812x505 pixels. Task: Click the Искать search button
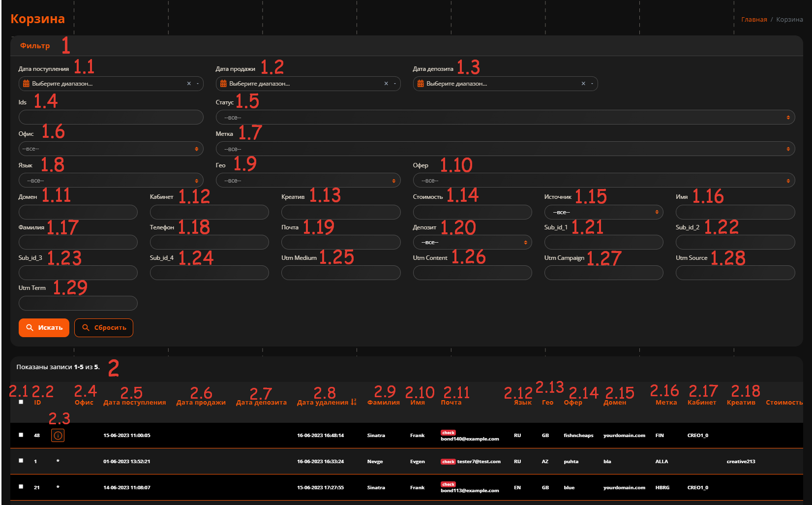(x=44, y=328)
